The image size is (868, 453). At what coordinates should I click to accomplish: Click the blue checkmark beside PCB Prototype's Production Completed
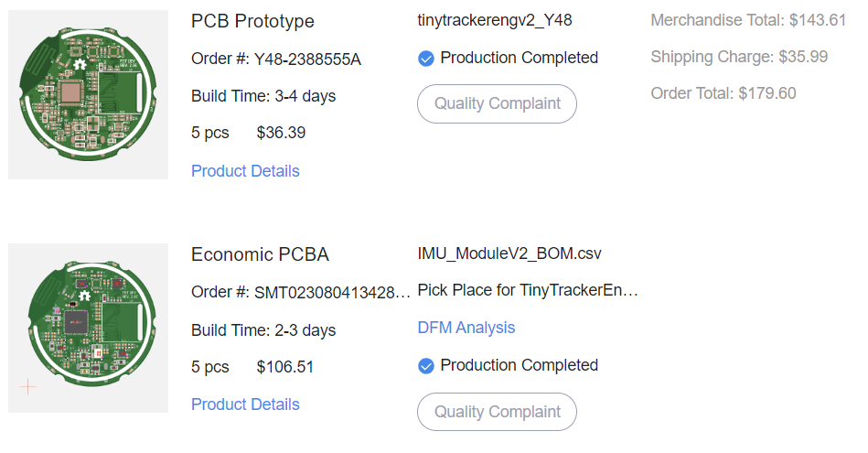[x=425, y=59]
